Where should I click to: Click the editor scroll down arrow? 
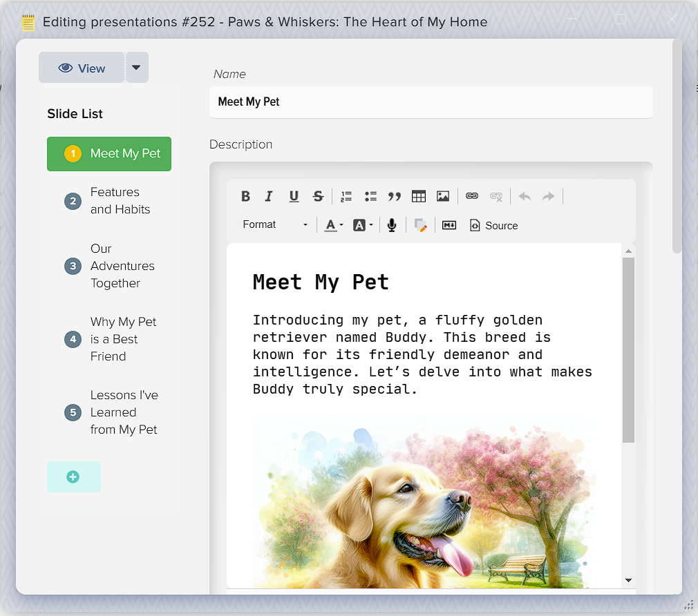(628, 580)
